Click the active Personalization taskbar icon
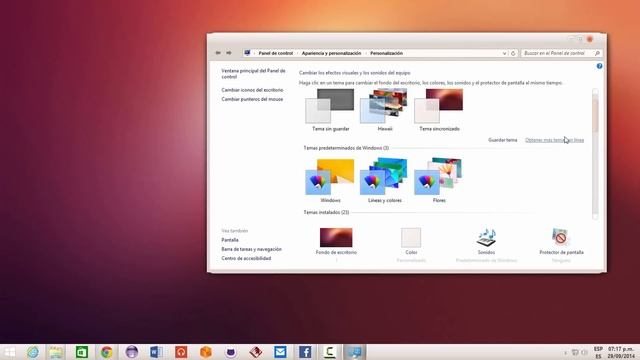This screenshot has height=360, width=640. (354, 352)
